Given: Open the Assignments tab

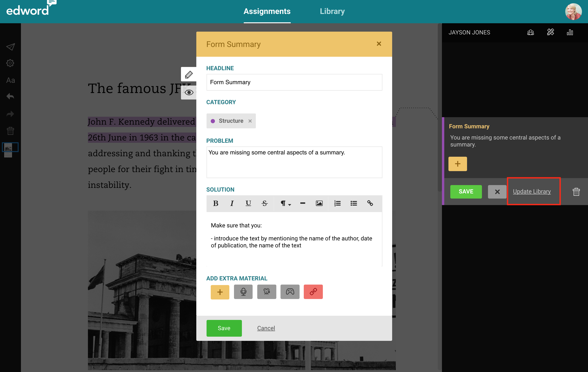Looking at the screenshot, I should tap(267, 11).
